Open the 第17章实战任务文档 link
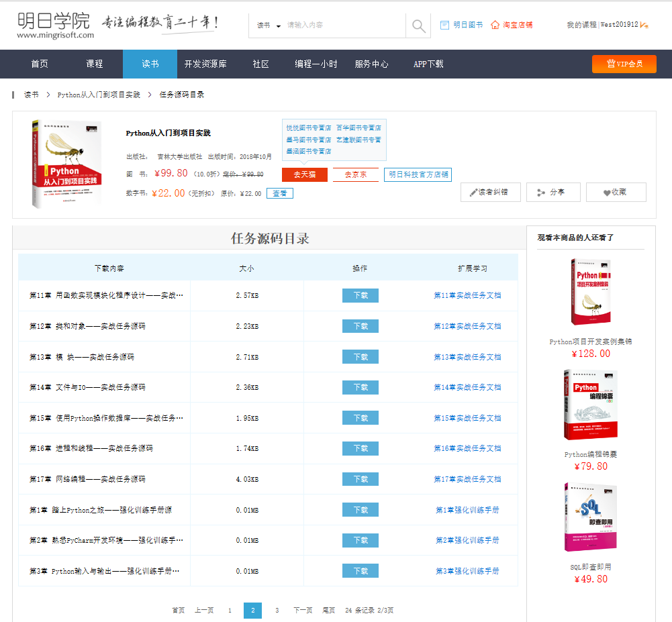The image size is (672, 622). (467, 479)
